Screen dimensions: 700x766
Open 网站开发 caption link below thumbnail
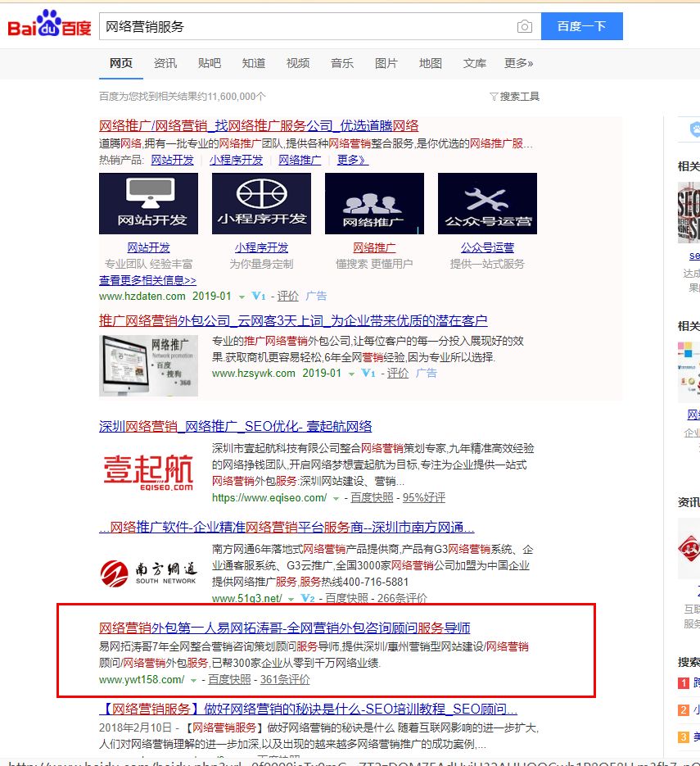[148, 247]
